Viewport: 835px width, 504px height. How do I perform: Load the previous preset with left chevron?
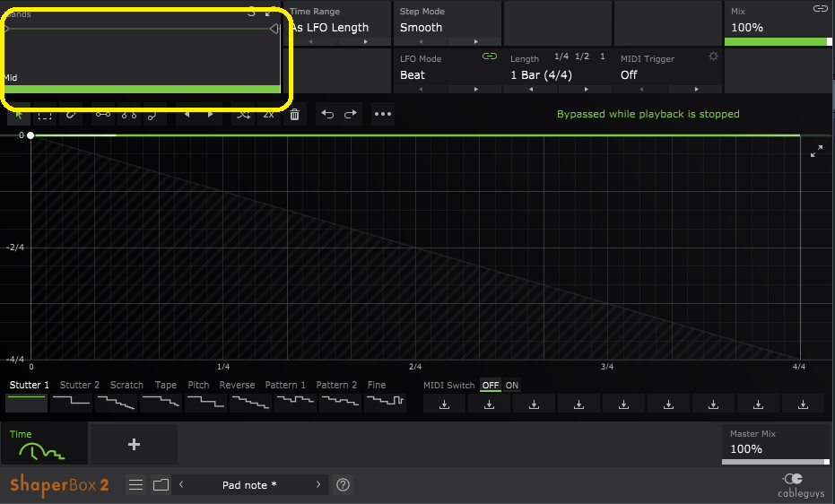tap(181, 484)
